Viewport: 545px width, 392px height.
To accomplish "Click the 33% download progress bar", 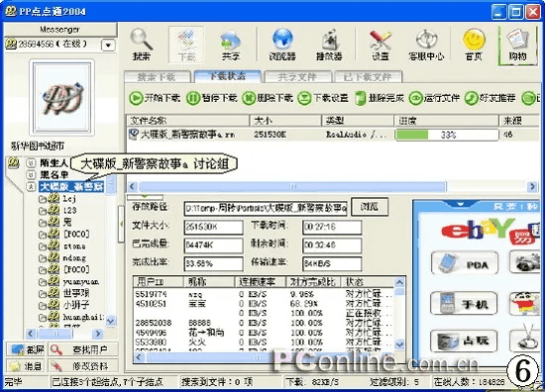I will click(x=447, y=135).
